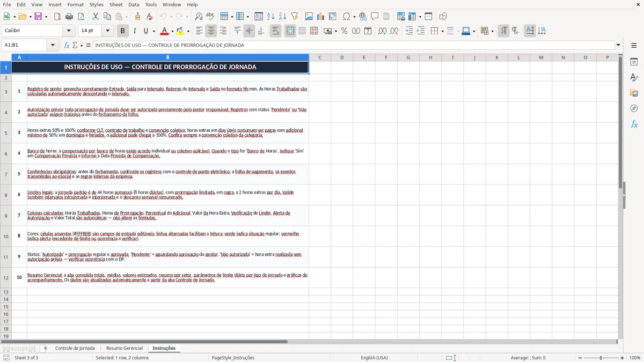Click Clear Direct Formatting icon

(x=149, y=17)
